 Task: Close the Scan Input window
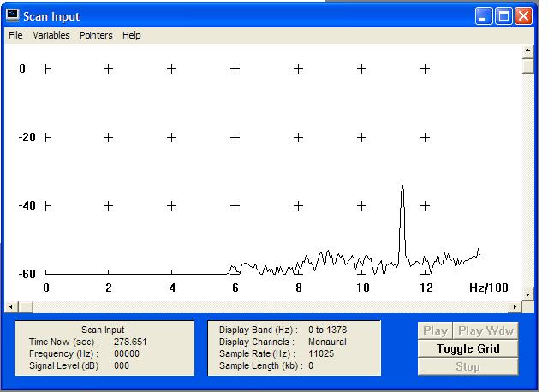pyautogui.click(x=523, y=15)
